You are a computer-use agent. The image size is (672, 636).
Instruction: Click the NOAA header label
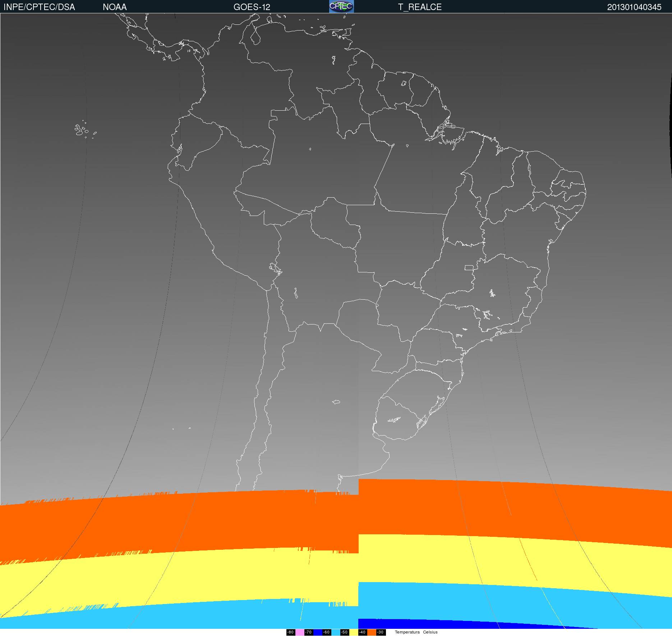(x=115, y=7)
